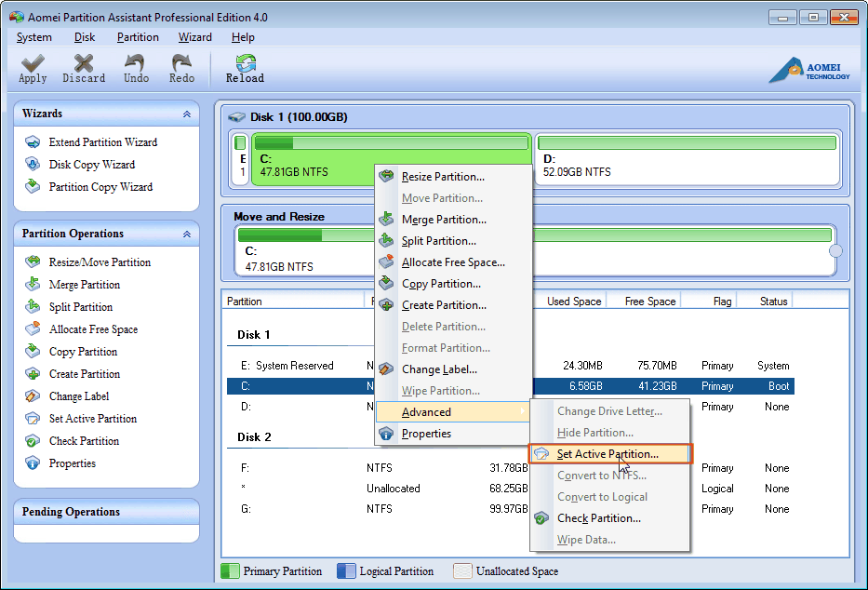Select the G: NTFS row in Disk 2

coord(510,509)
